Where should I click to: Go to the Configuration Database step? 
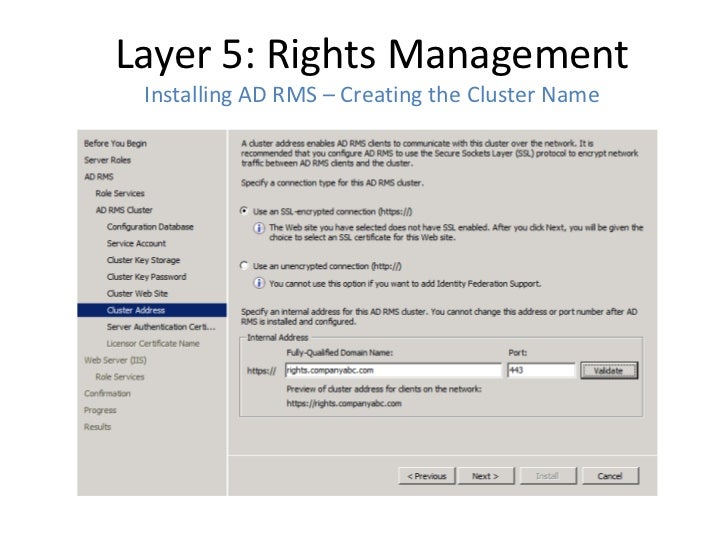click(150, 227)
